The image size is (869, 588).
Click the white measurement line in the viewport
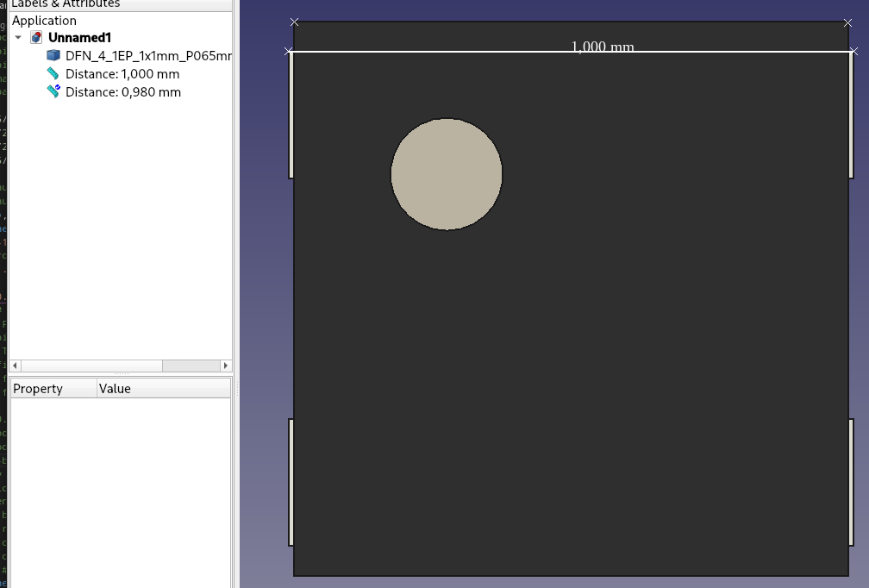[x=571, y=52]
